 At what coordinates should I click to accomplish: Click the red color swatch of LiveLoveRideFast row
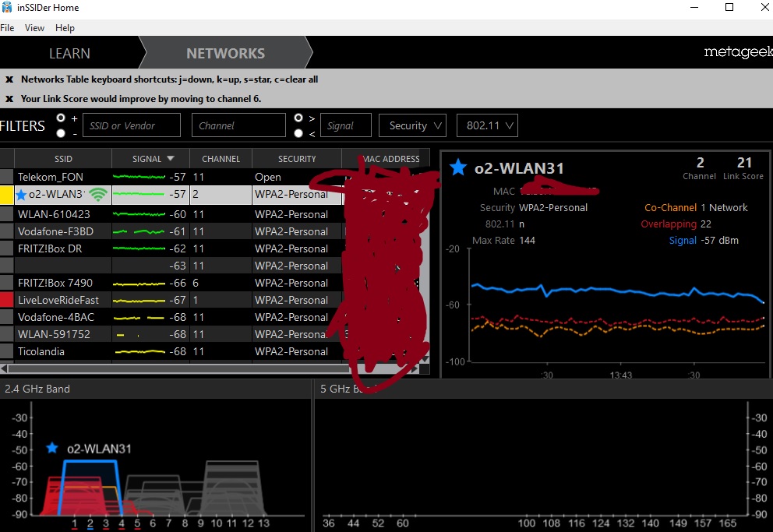coord(6,300)
